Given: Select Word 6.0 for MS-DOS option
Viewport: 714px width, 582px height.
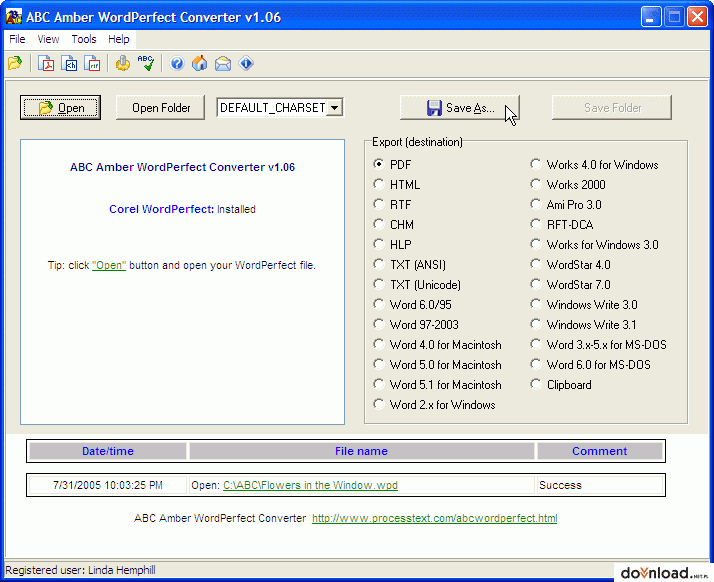Looking at the screenshot, I should pos(591,365).
